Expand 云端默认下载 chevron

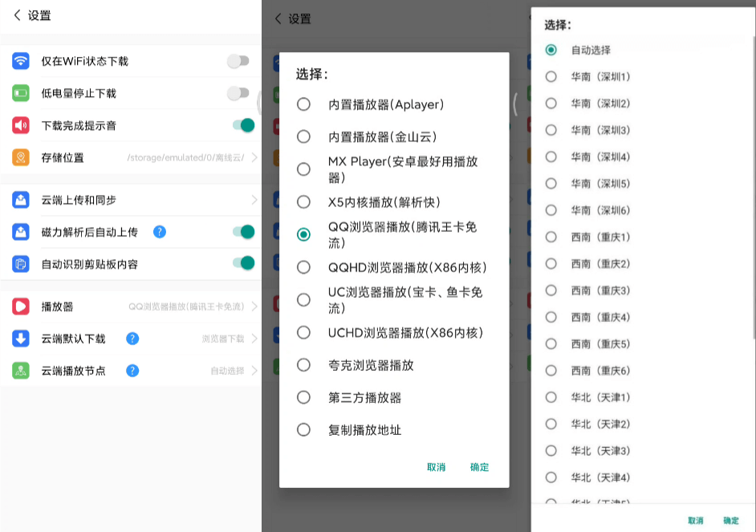pos(254,339)
